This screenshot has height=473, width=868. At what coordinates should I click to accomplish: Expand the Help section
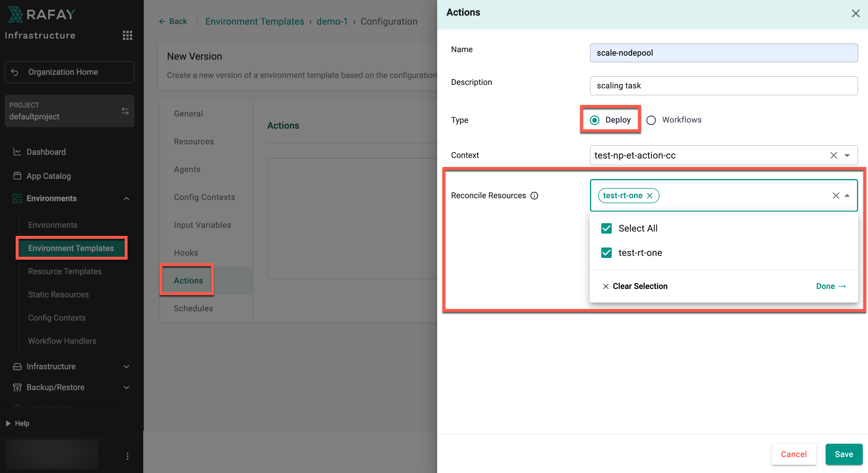click(x=18, y=423)
